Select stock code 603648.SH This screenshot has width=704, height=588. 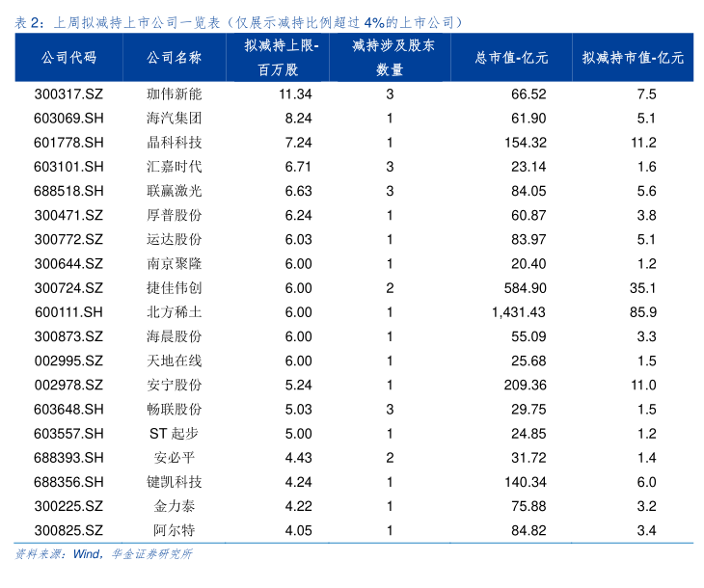pyautogui.click(x=68, y=410)
